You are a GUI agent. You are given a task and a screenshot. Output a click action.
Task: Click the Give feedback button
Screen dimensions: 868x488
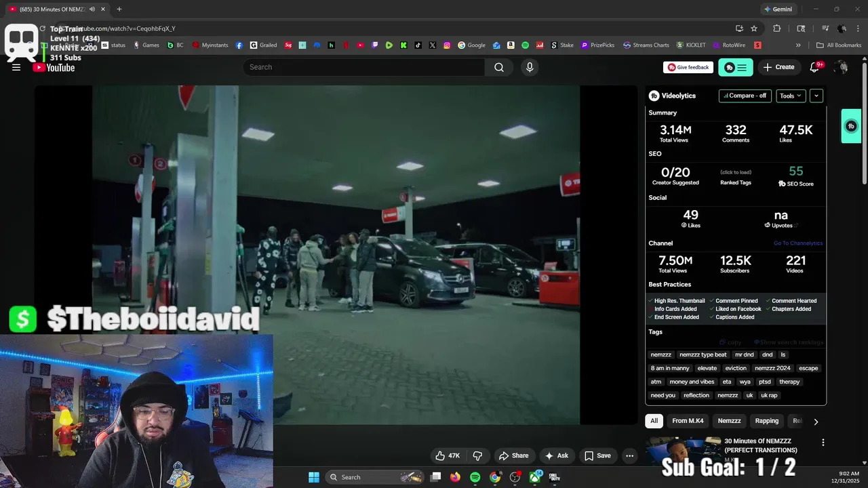pyautogui.click(x=688, y=67)
